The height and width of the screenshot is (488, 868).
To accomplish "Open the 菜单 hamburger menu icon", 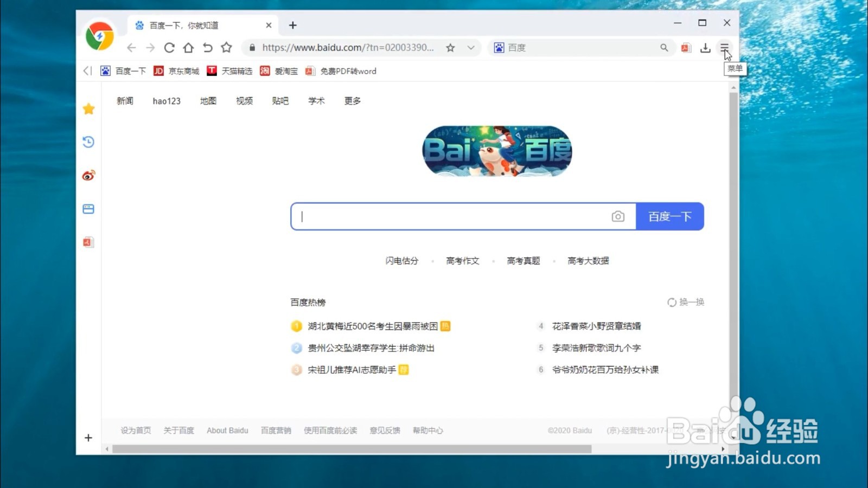I will tap(725, 48).
